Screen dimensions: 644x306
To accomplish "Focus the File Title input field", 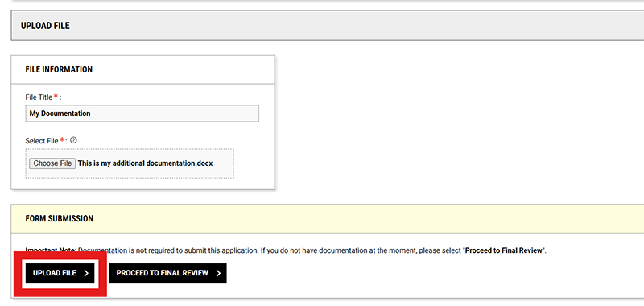I will point(142,114).
